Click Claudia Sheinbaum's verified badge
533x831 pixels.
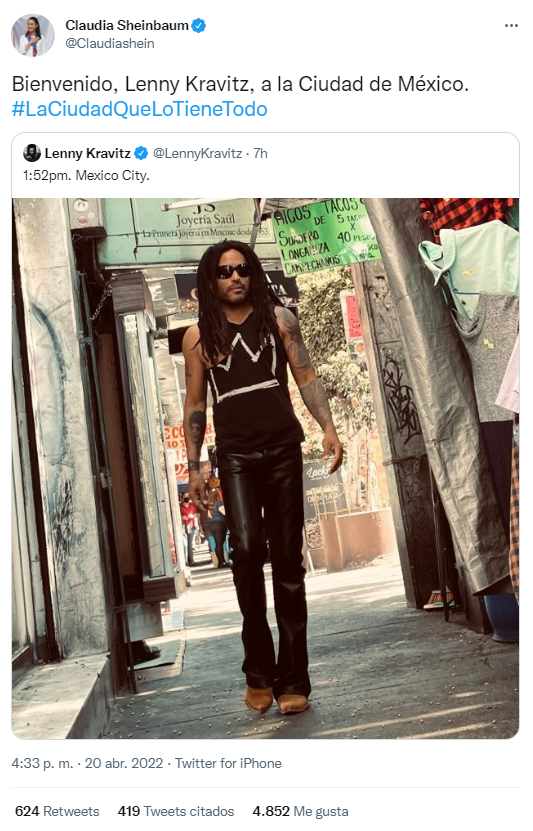point(199,25)
